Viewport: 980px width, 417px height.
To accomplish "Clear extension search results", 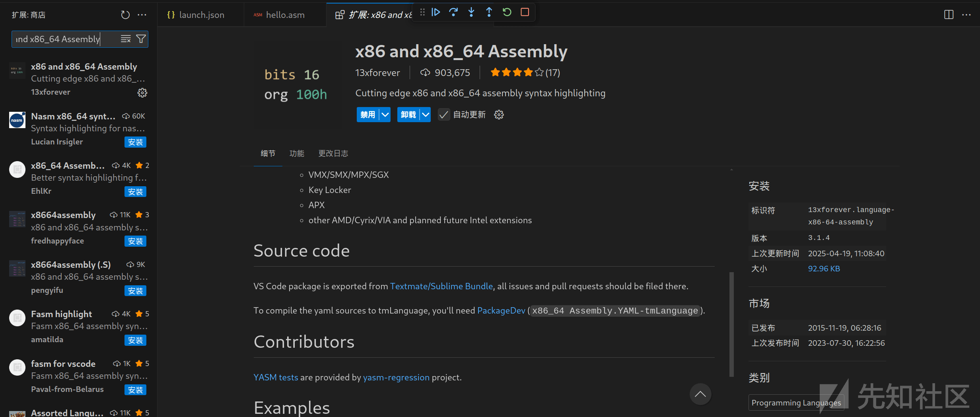I will point(126,39).
